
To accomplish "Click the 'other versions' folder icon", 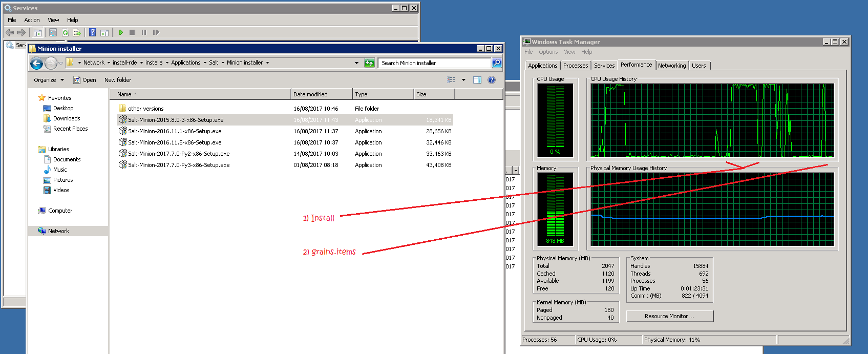I will 122,109.
